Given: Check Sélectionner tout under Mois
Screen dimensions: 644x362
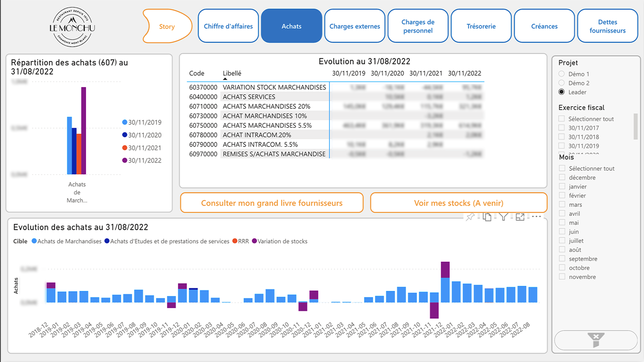Looking at the screenshot, I should coord(562,168).
